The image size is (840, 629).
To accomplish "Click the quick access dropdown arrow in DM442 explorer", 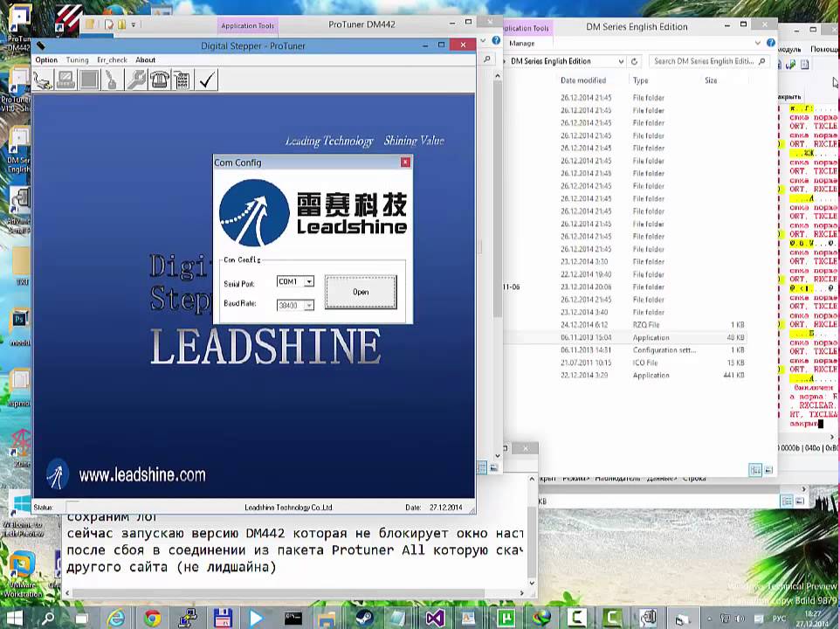I will click(x=134, y=24).
